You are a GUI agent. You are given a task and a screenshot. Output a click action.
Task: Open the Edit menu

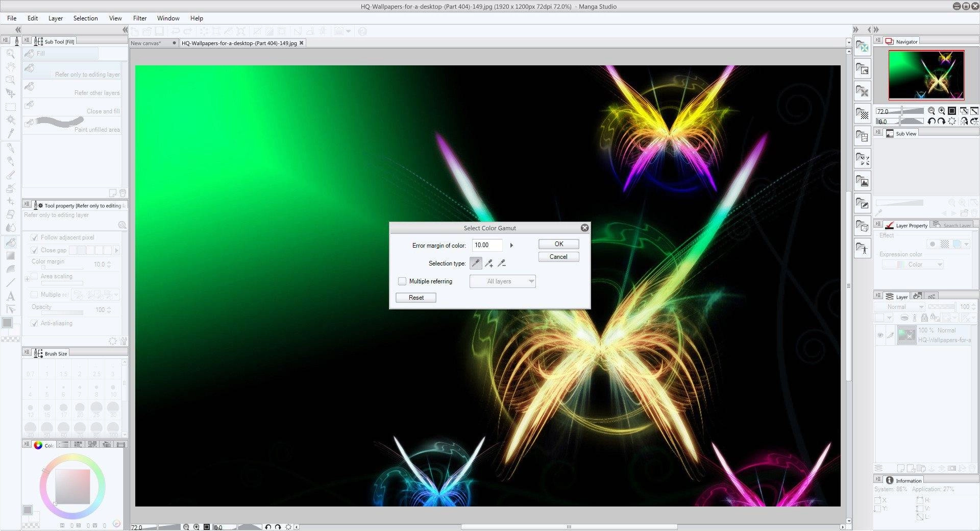(33, 18)
